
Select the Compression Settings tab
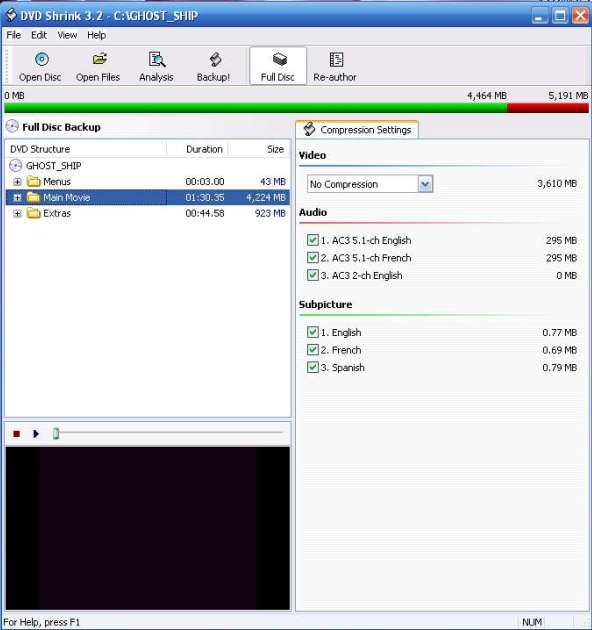point(357,130)
